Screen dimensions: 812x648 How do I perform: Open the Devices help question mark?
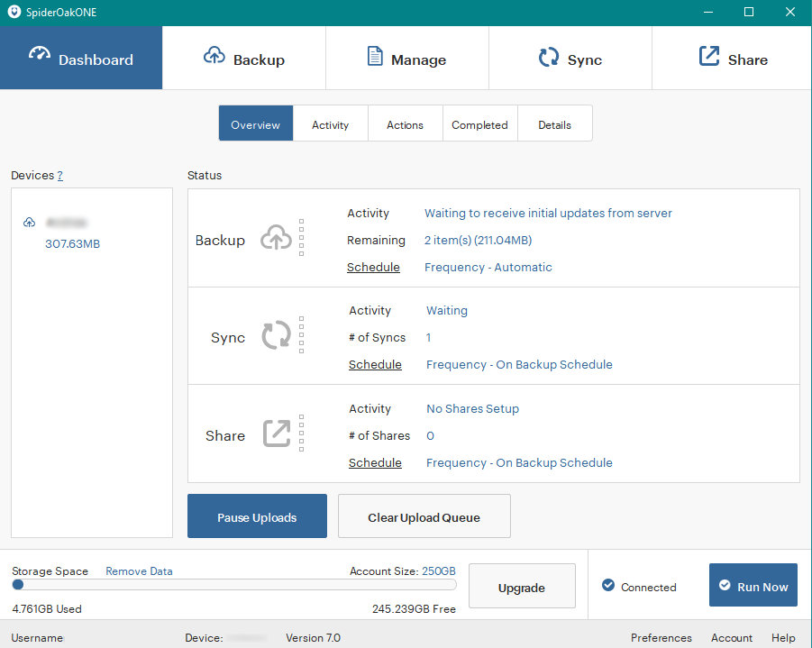tap(60, 176)
